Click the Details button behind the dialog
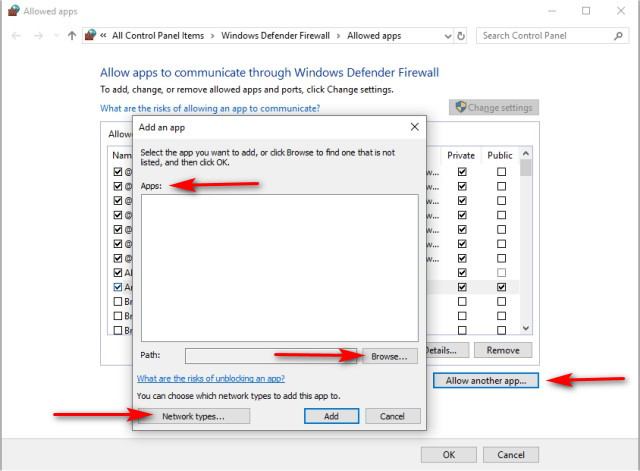This screenshot has width=640, height=471. (448, 350)
